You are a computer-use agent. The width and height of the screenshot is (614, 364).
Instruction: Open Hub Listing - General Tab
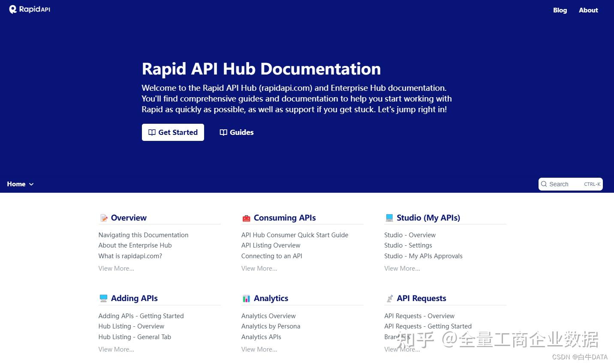tap(135, 337)
